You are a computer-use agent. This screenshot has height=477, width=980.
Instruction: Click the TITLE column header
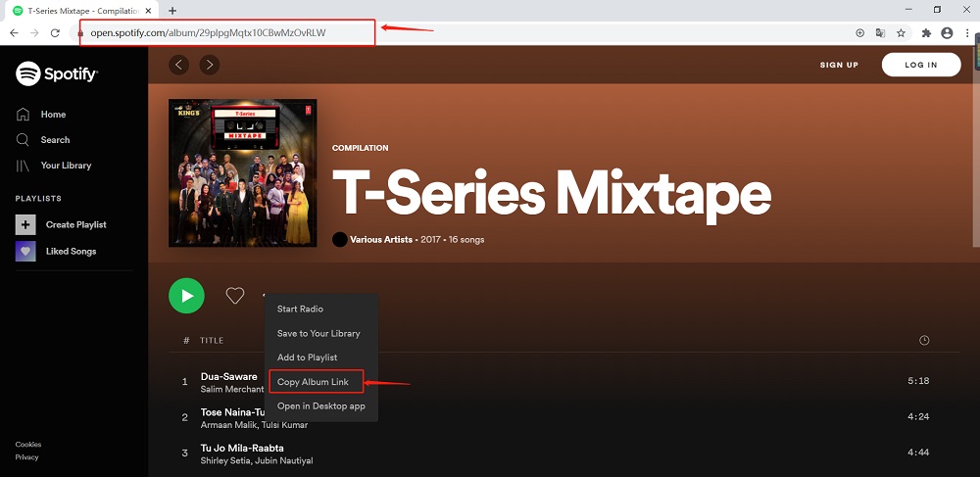click(212, 340)
